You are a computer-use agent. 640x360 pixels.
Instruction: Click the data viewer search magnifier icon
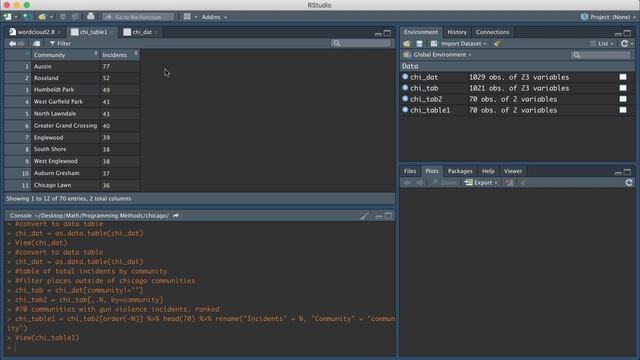(x=336, y=43)
